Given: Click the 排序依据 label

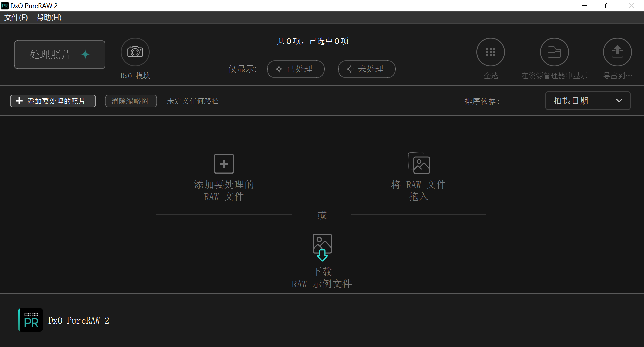Looking at the screenshot, I should (482, 101).
